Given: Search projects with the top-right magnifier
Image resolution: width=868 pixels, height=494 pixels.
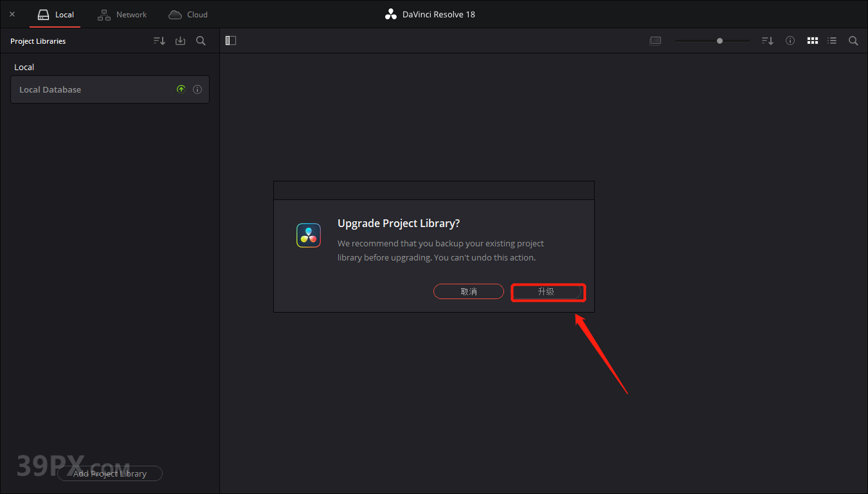Looking at the screenshot, I should tap(853, 41).
